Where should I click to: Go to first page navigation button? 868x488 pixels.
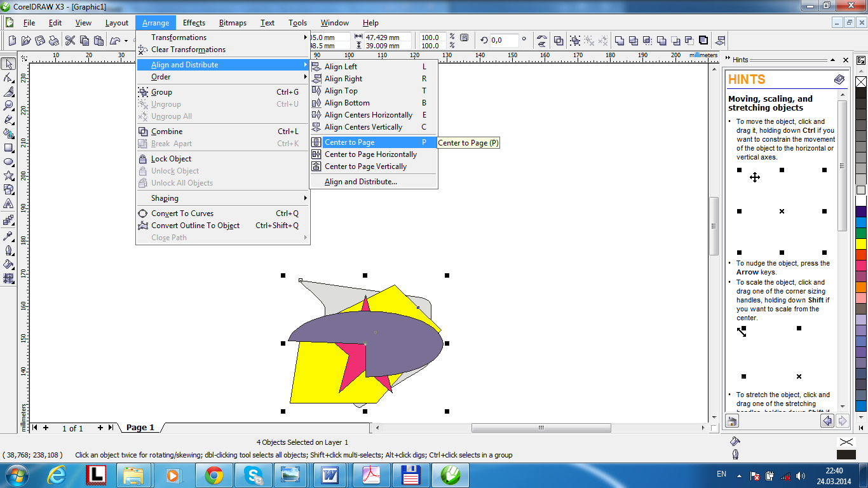click(x=35, y=428)
